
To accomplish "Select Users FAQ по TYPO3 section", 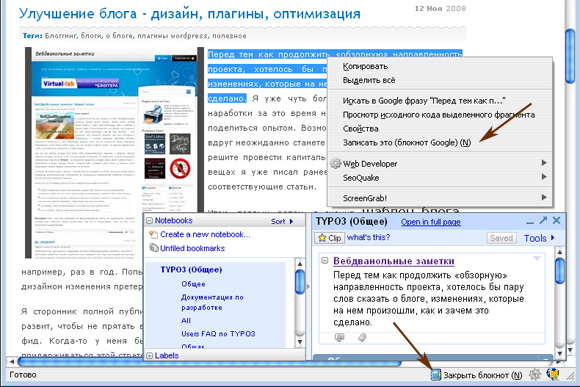I will coord(218,334).
